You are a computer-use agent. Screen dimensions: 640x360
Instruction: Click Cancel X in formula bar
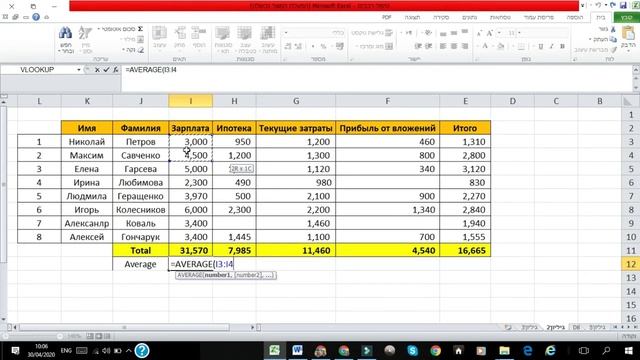pos(97,70)
